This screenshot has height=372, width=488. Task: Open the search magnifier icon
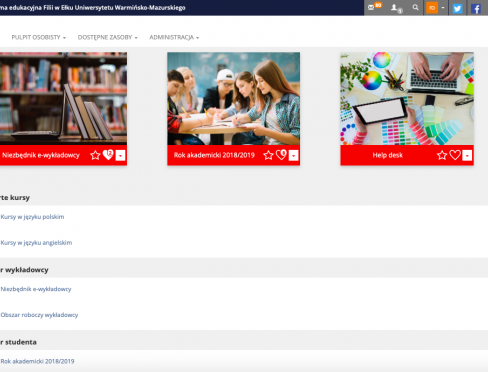tap(415, 7)
